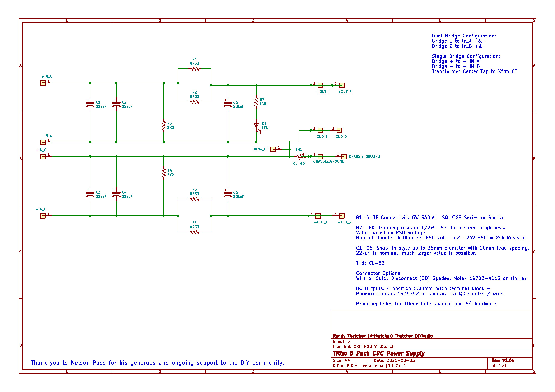Select the 'KiCad E.D.A. eeschema (5.1.7)-1' text
Viewport: 555px width, 392px height.
click(369, 366)
